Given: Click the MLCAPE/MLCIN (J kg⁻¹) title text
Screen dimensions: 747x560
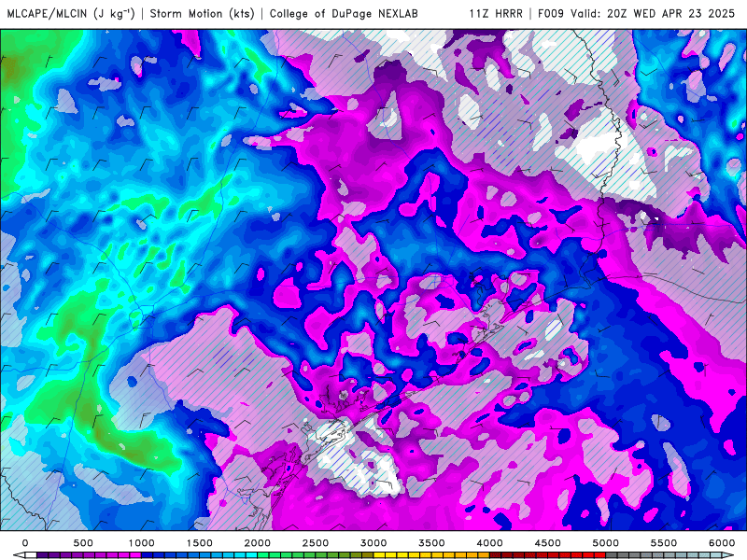Looking at the screenshot, I should 71,13.
